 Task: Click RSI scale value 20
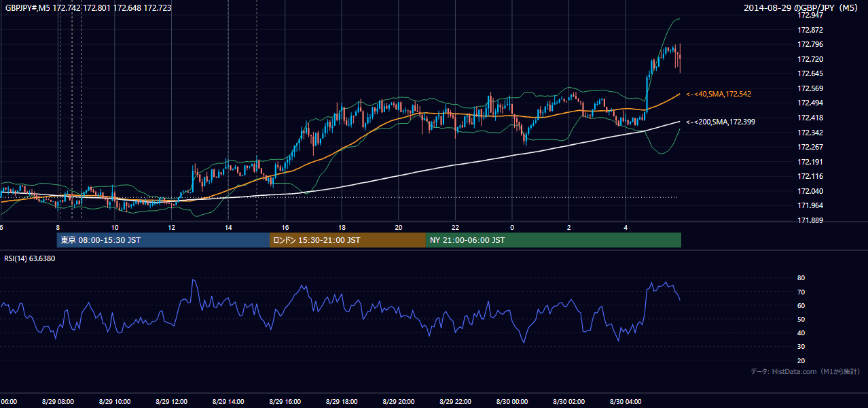(801, 360)
